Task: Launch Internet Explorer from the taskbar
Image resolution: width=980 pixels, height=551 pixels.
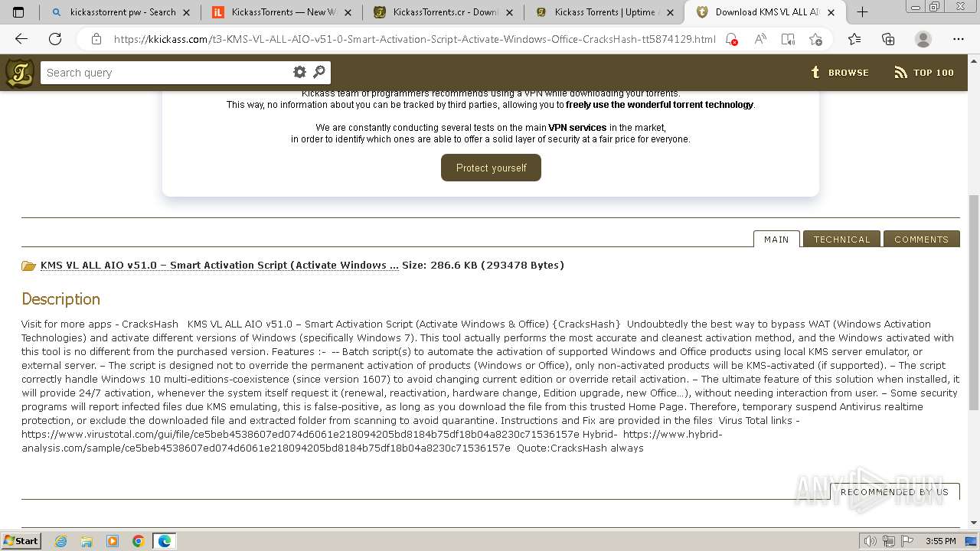Action: pyautogui.click(x=60, y=541)
